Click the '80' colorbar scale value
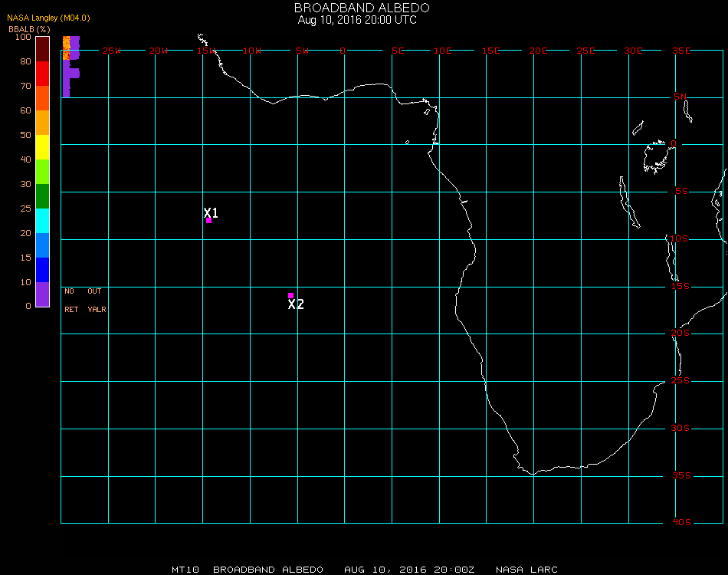 click(25, 61)
